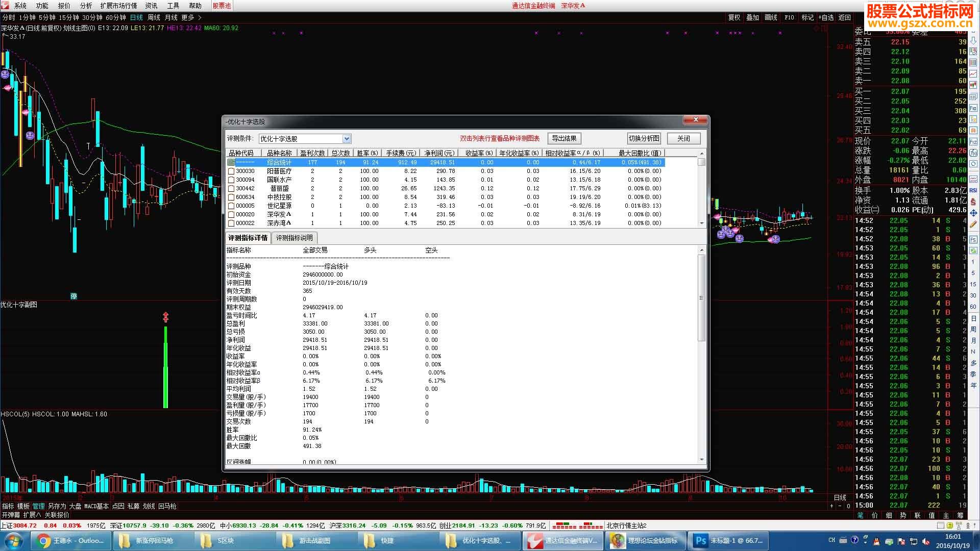
Task: Open the 股票池 menu item
Action: (x=222, y=6)
